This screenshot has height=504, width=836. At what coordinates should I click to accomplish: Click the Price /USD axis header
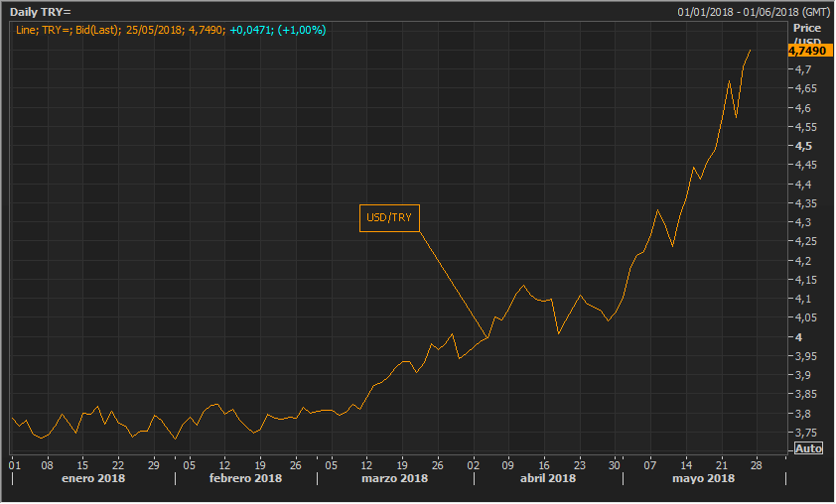[x=807, y=34]
